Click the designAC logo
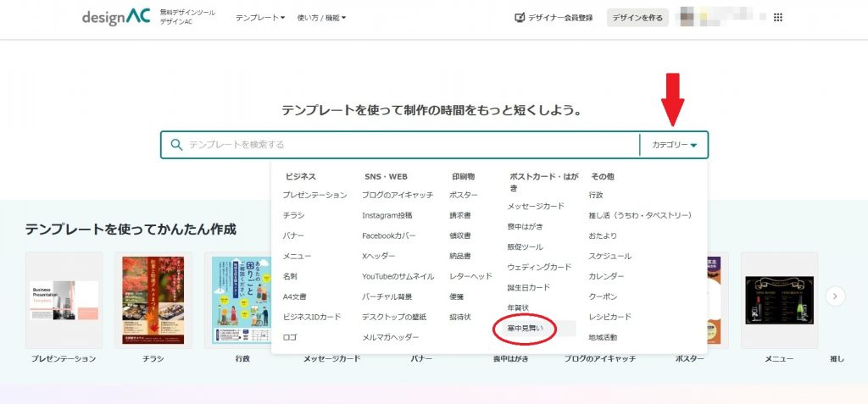 tap(115, 17)
